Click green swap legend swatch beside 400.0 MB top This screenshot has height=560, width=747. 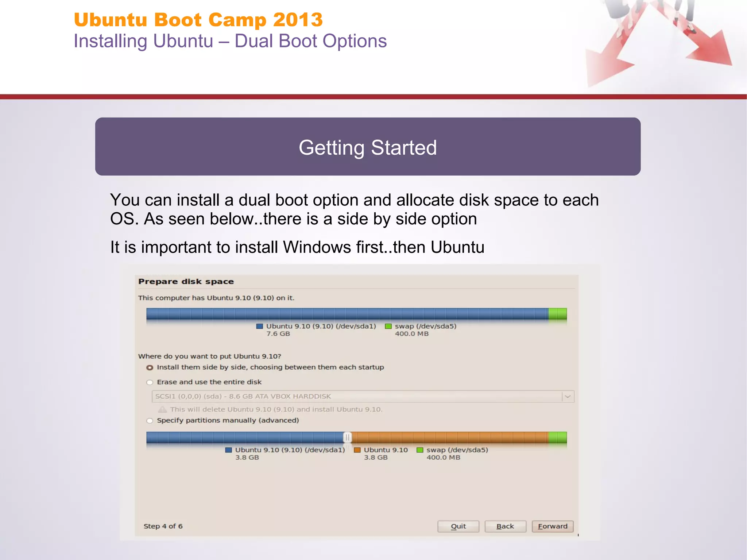click(388, 326)
